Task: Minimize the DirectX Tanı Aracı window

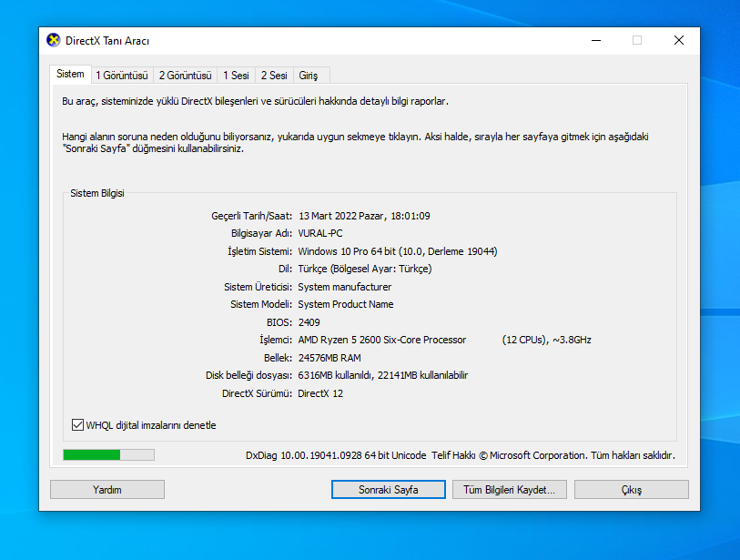Action: point(596,41)
